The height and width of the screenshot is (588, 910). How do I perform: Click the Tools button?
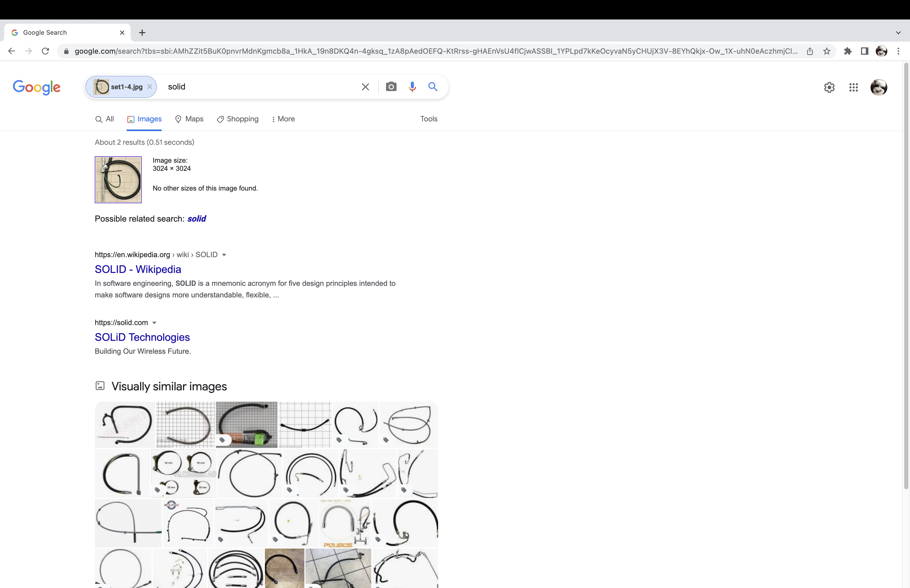pos(428,119)
